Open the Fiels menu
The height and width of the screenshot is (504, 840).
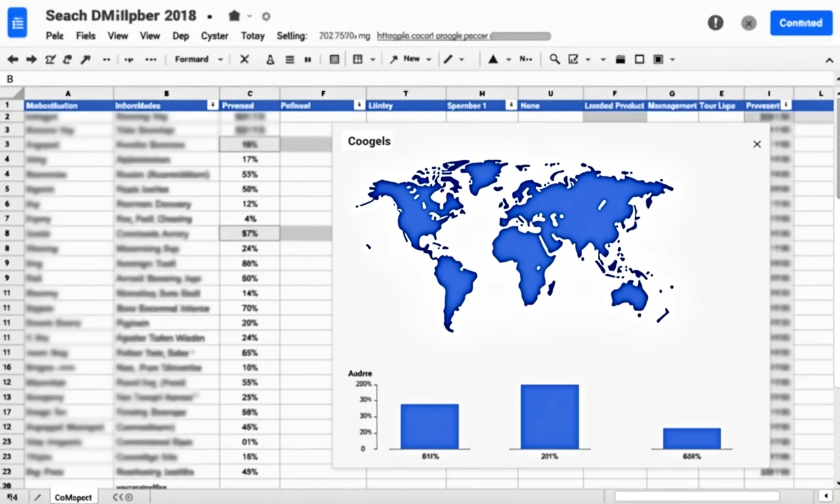85,36
